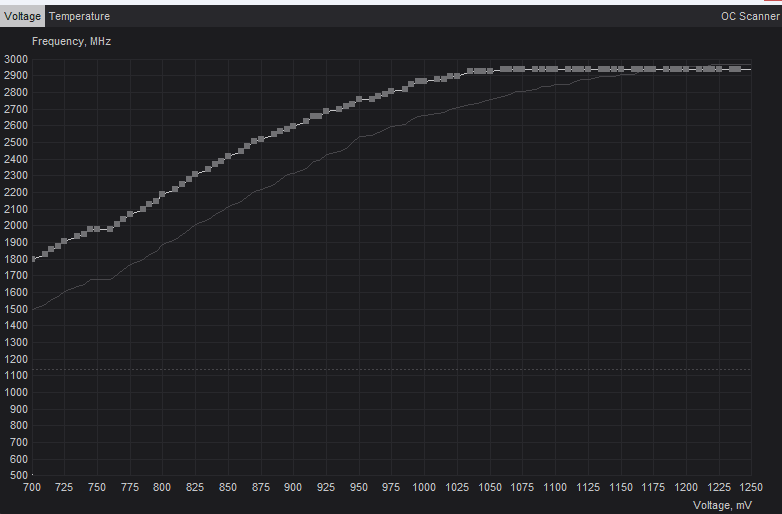The image size is (782, 514).
Task: Select the curve point at 850 mV
Action: click(x=228, y=156)
